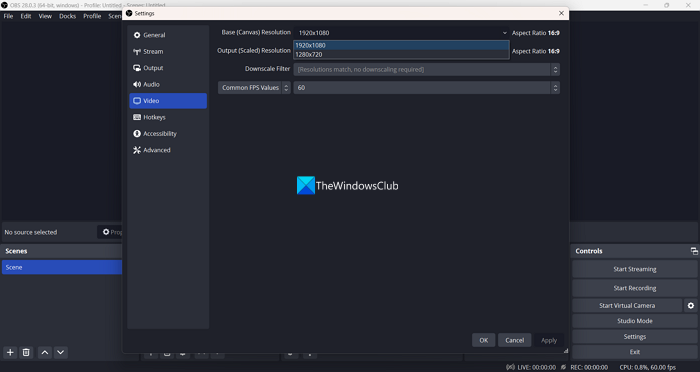Click Studio Mode in Controls
The image size is (700, 372).
click(634, 321)
